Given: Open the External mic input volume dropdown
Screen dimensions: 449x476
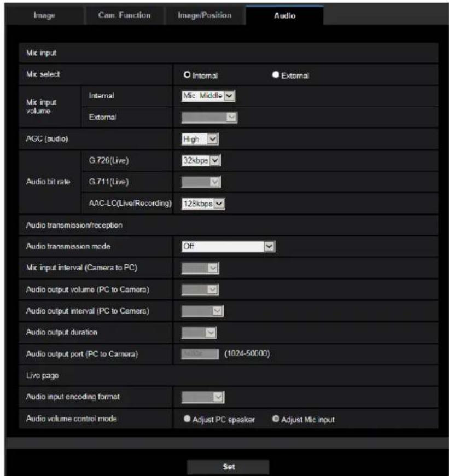Looking at the screenshot, I should pos(209,117).
